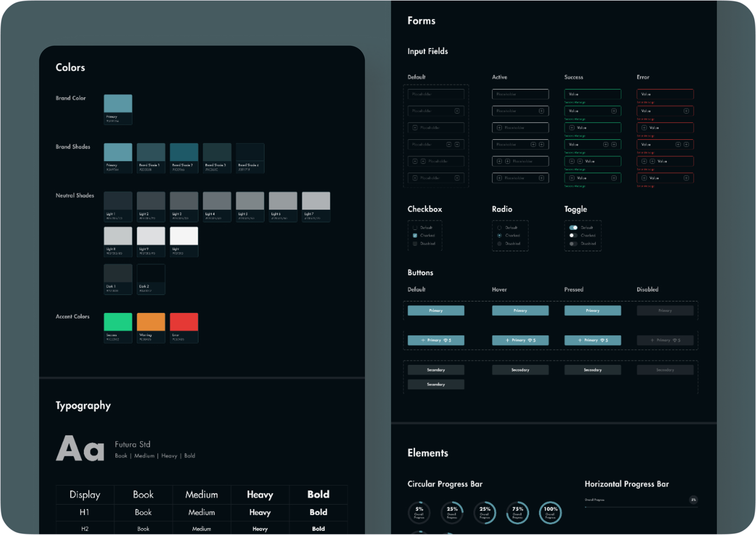Click plus icon in Default Primary icon button

(423, 340)
